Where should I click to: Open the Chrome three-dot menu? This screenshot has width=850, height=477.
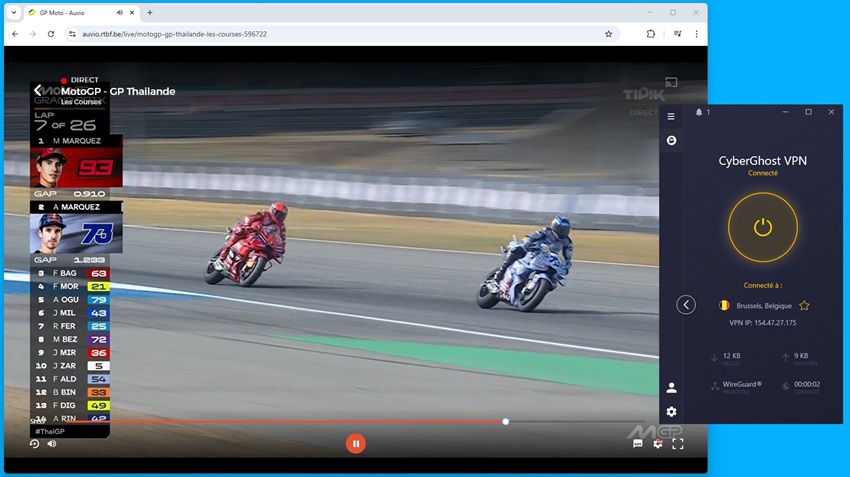tap(697, 34)
